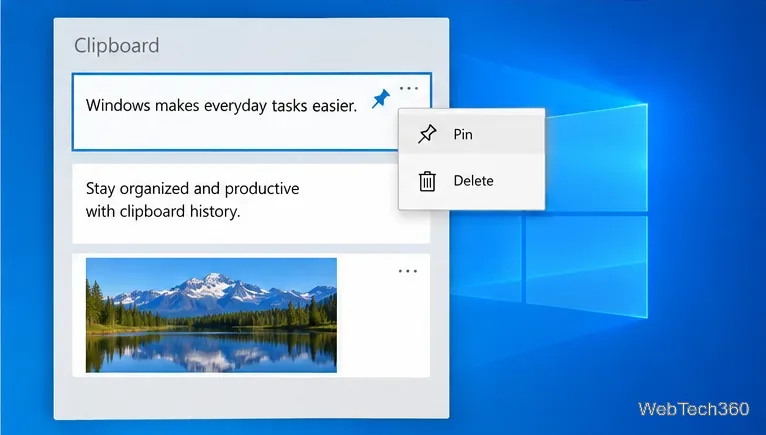This screenshot has width=766, height=435.
Task: Click the Clipboard panel heading
Action: 117,45
